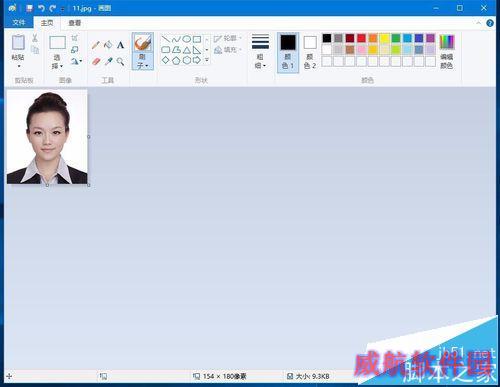Click the '154 × 180像素' status text
Image resolution: width=500 pixels, height=387 pixels.
click(x=224, y=376)
